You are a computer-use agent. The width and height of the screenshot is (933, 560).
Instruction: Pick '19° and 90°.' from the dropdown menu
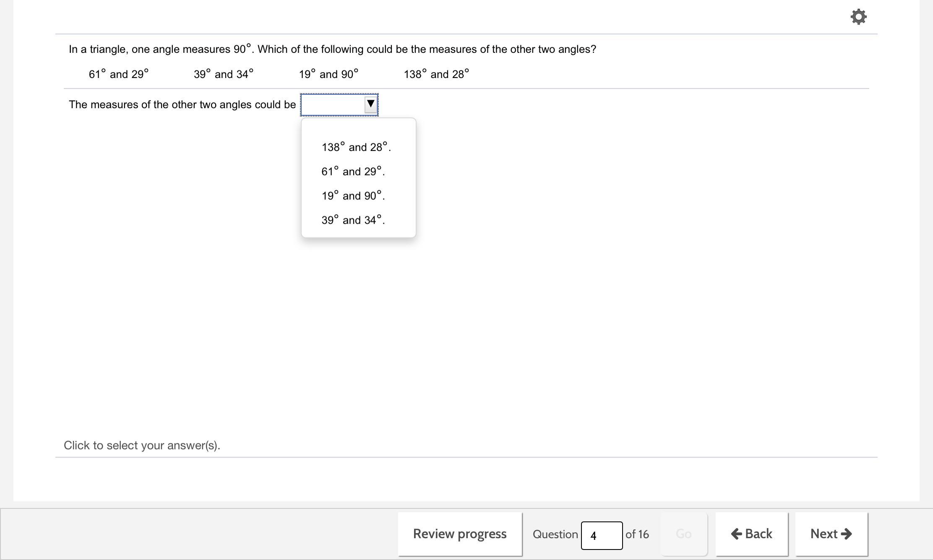coord(353,196)
